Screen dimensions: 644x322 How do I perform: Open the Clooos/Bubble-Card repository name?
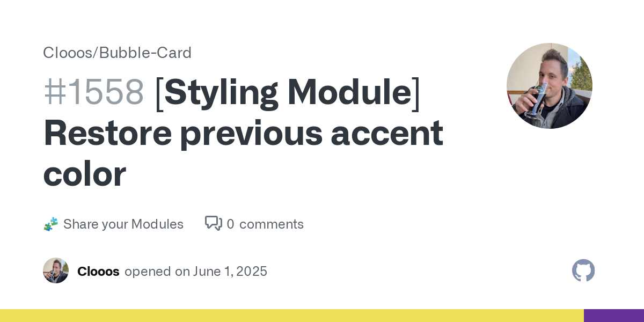(x=117, y=53)
